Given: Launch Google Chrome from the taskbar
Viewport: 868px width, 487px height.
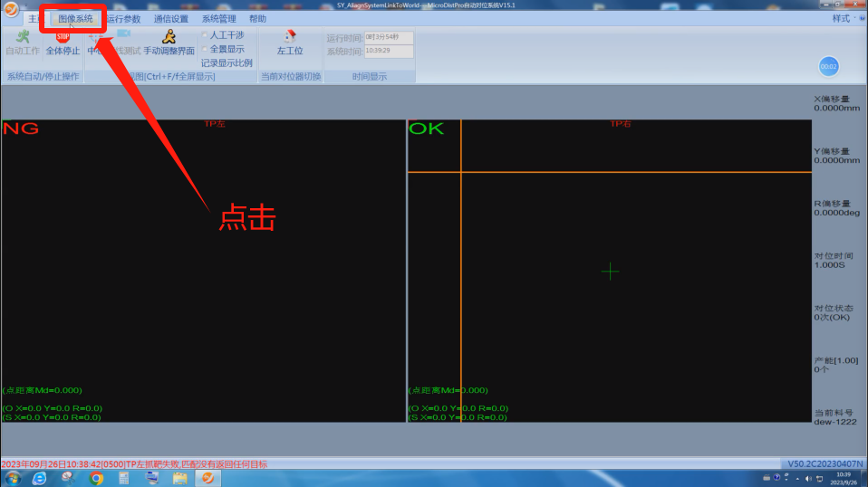Looking at the screenshot, I should click(96, 478).
